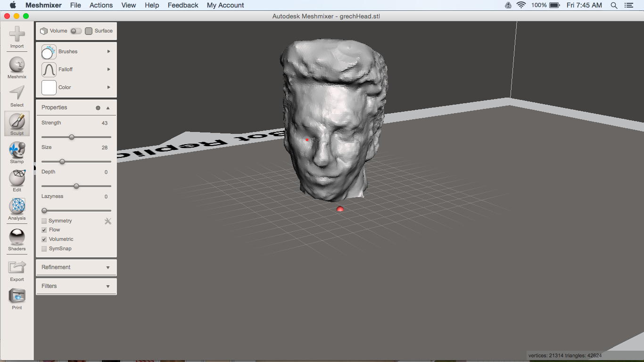Open the Actions menu

tap(101, 5)
